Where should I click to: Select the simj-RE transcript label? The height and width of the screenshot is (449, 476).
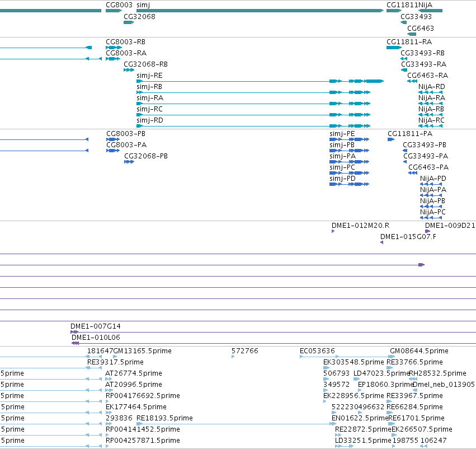(x=149, y=76)
